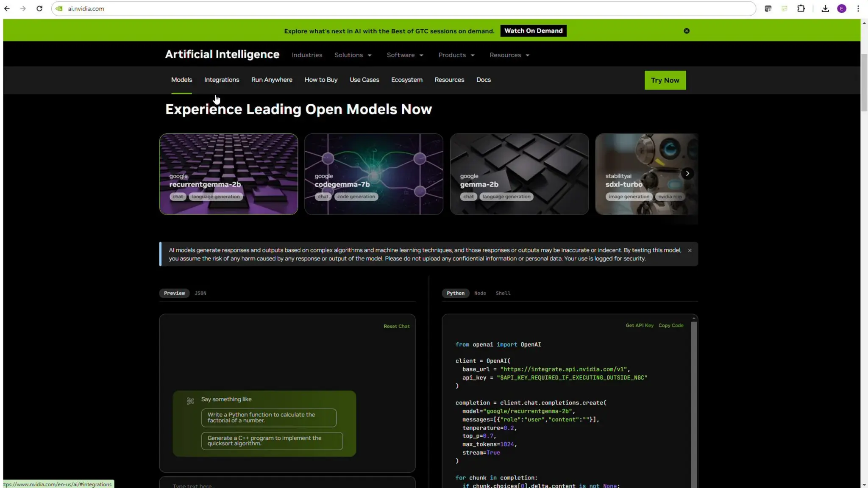
Task: Open the browser three-dot menu
Action: pos(858,8)
